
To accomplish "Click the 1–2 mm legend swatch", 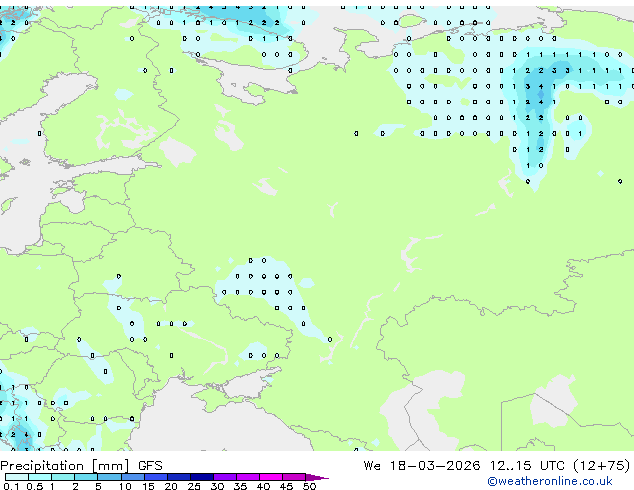I will coord(63,477).
